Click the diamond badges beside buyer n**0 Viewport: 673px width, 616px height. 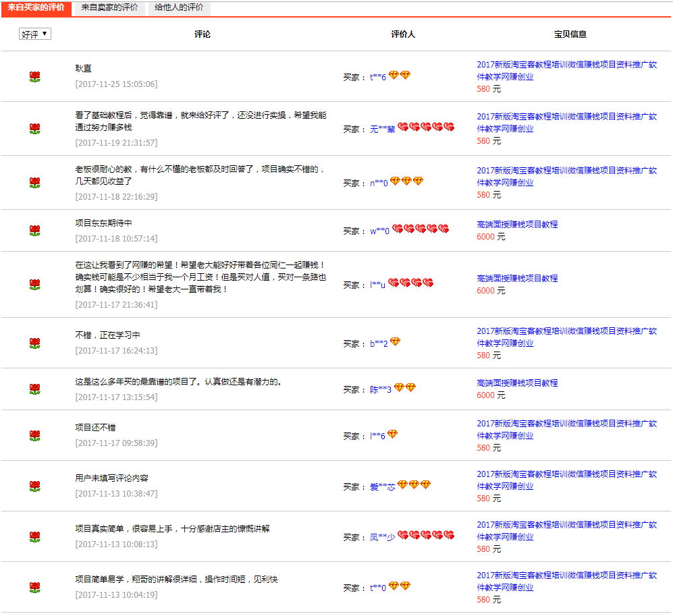pyautogui.click(x=406, y=181)
